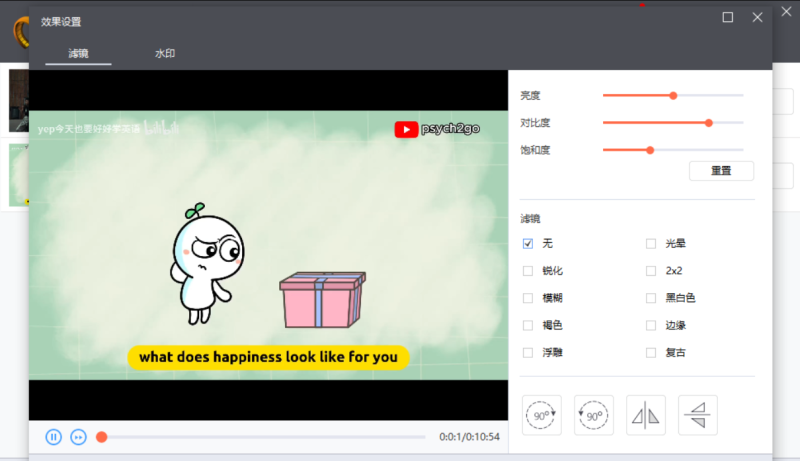Flip video vertically
The image size is (800, 461).
pos(697,415)
